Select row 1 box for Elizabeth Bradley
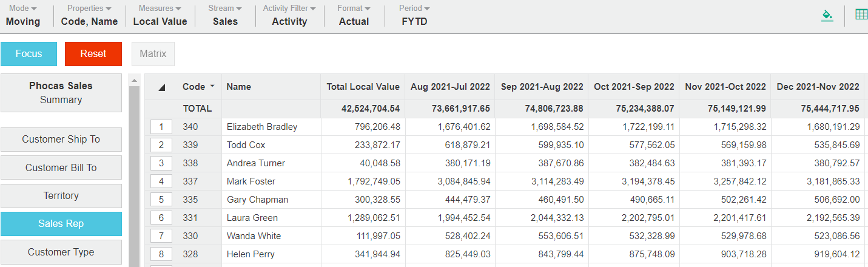868x267 pixels. [x=161, y=127]
